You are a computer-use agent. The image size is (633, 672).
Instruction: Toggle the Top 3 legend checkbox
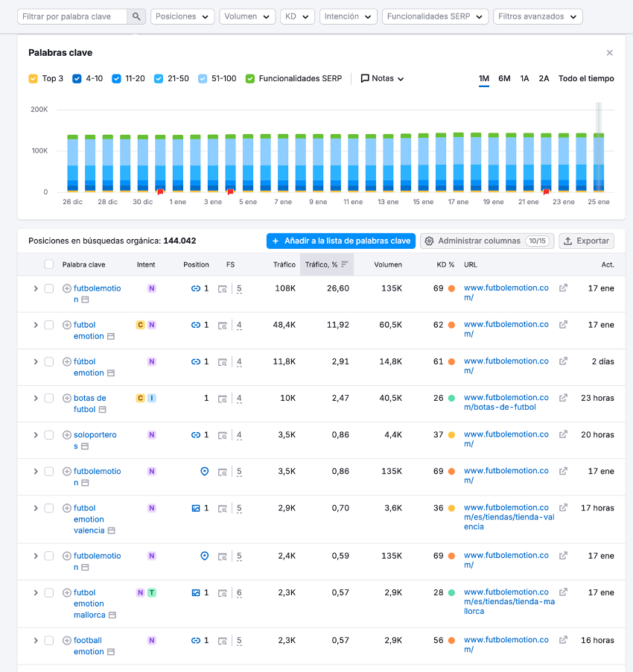[x=33, y=78]
